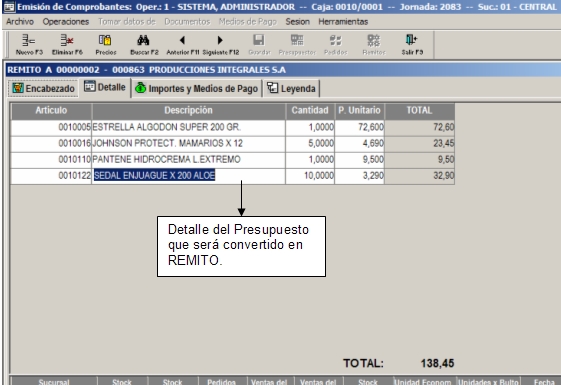
Task: Click the Nuevo F3 toolbar icon
Action: coord(29,45)
